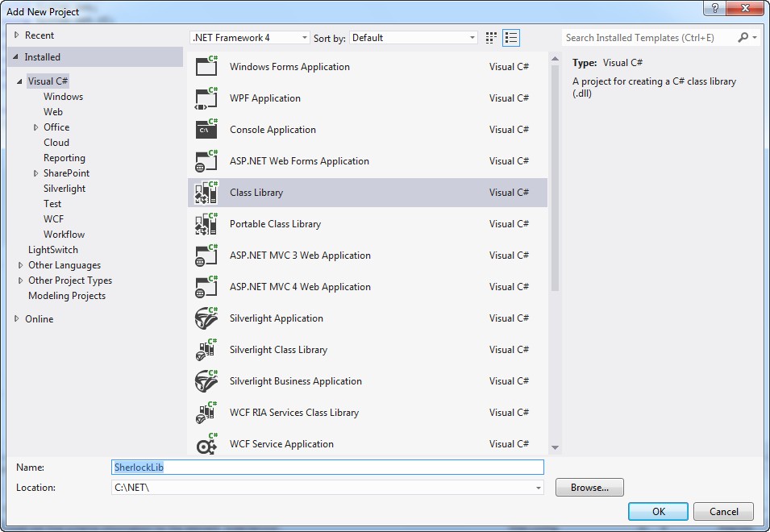Viewport: 770px width, 532px height.
Task: Choose the Console Application template icon
Action: [206, 129]
